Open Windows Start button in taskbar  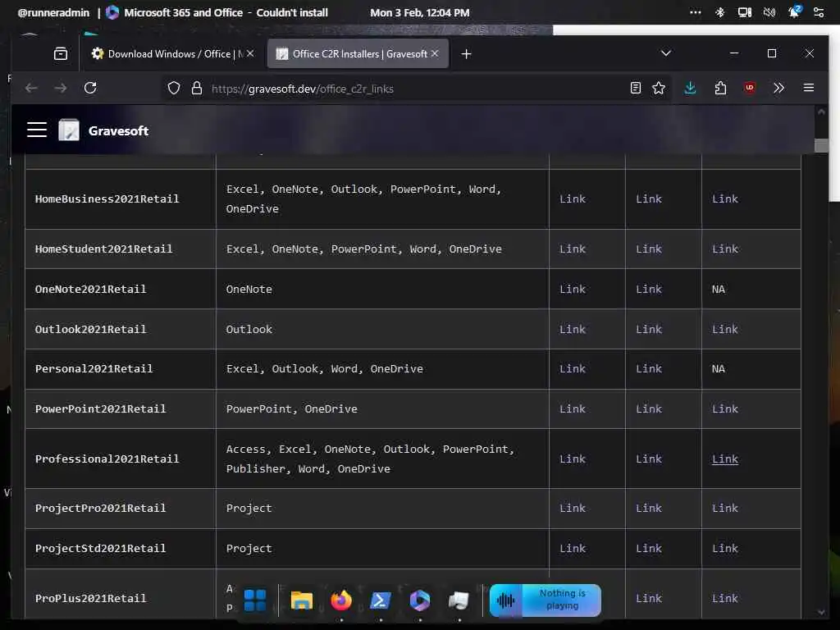pyautogui.click(x=255, y=600)
